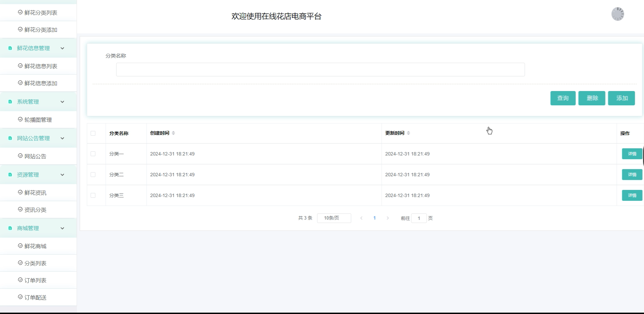
Task: Go to 鲜花资讯 page
Action: 38,193
